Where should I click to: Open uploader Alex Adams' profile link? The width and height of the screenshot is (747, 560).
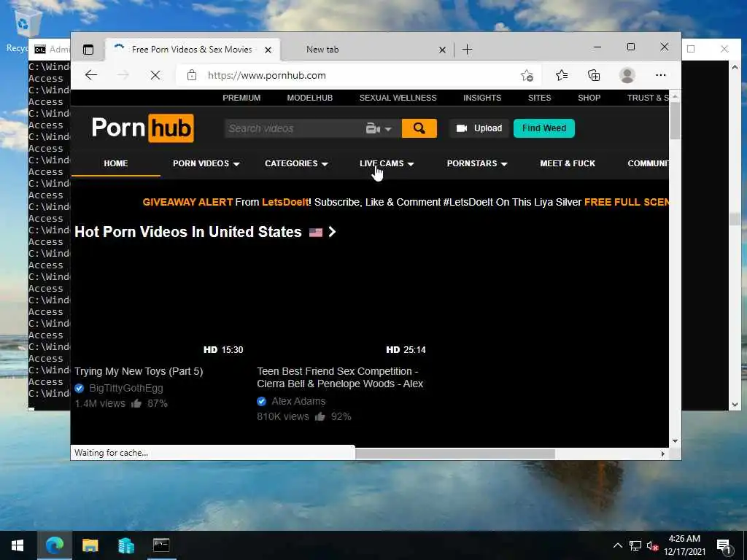pos(298,401)
